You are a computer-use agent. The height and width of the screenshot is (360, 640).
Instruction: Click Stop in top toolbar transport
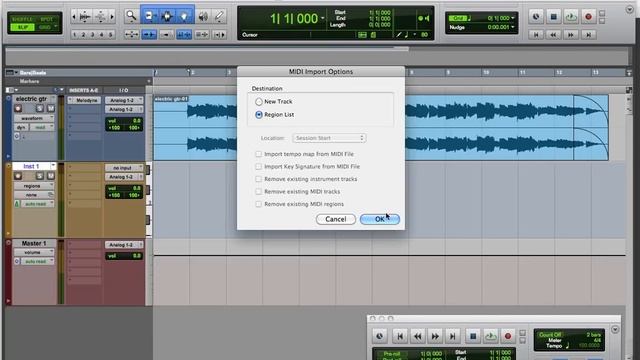pyautogui.click(x=553, y=17)
